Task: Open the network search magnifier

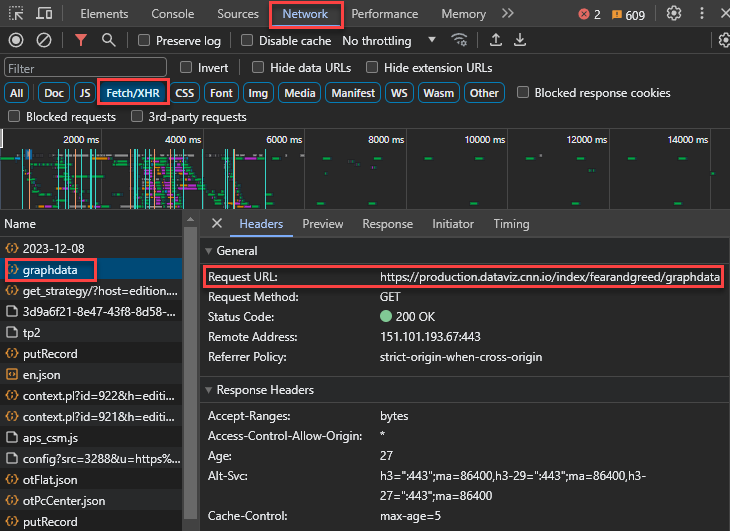Action: coord(108,41)
